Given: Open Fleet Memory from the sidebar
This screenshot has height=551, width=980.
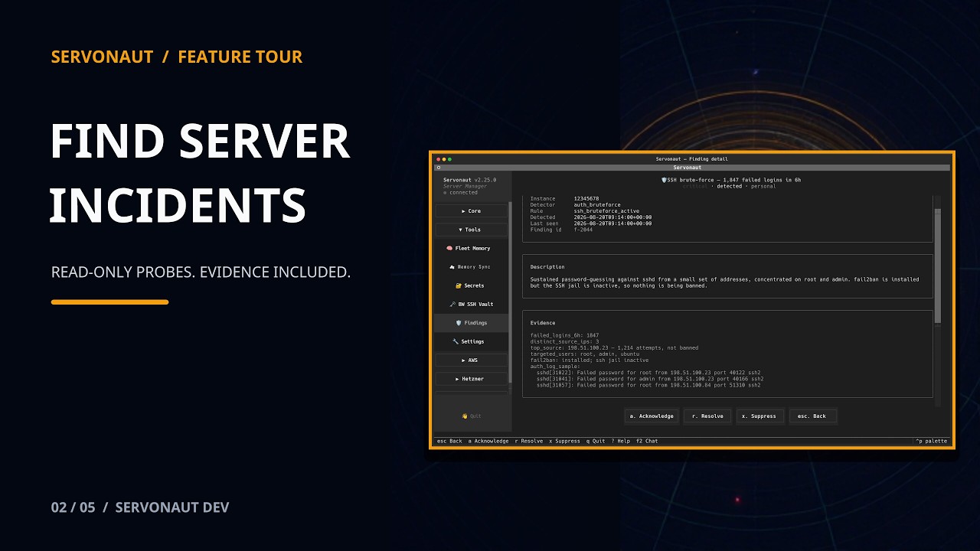Looking at the screenshot, I should [471, 248].
